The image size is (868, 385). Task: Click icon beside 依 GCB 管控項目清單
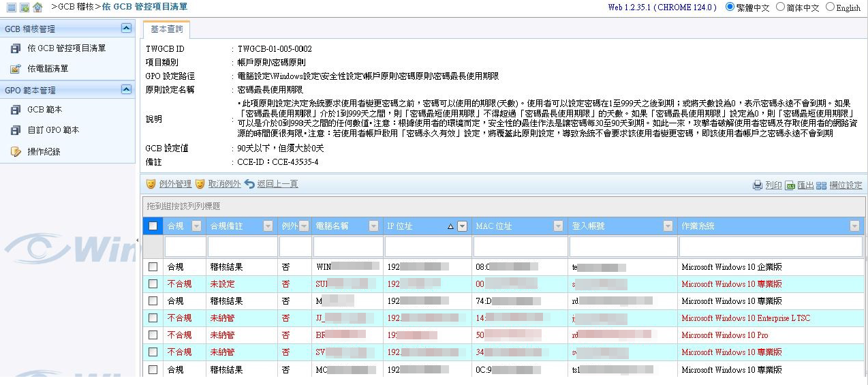pos(16,48)
